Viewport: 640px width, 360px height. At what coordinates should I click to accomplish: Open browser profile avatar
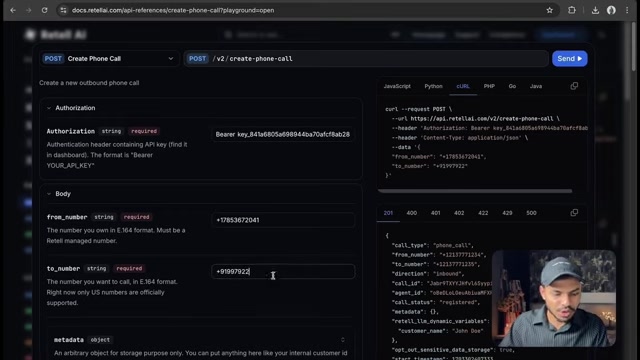(x=611, y=10)
